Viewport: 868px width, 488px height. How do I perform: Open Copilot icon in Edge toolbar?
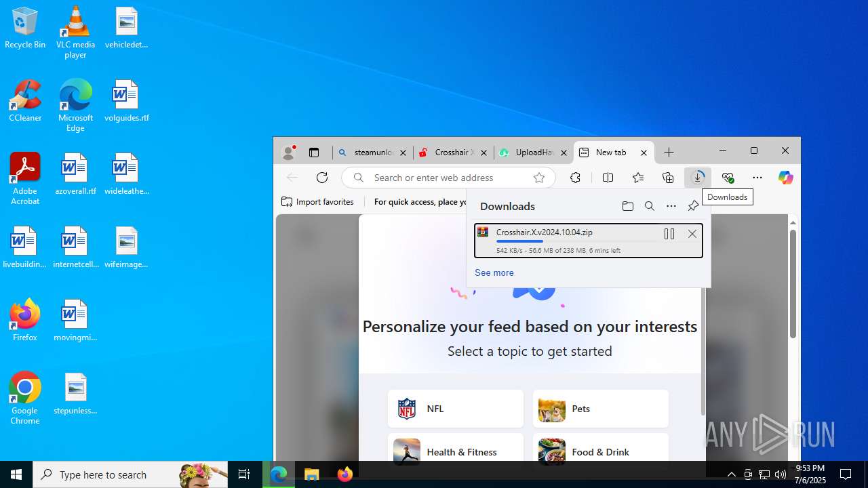click(786, 178)
